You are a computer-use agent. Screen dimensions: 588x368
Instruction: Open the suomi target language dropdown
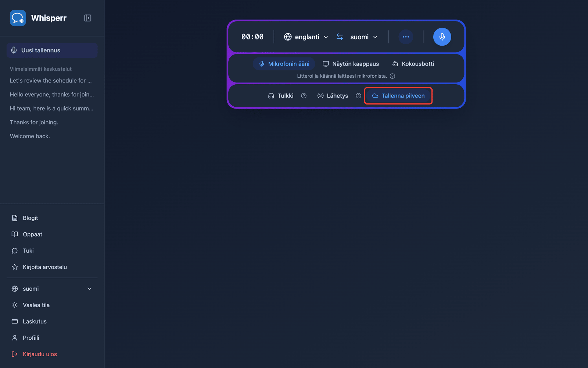pyautogui.click(x=364, y=37)
